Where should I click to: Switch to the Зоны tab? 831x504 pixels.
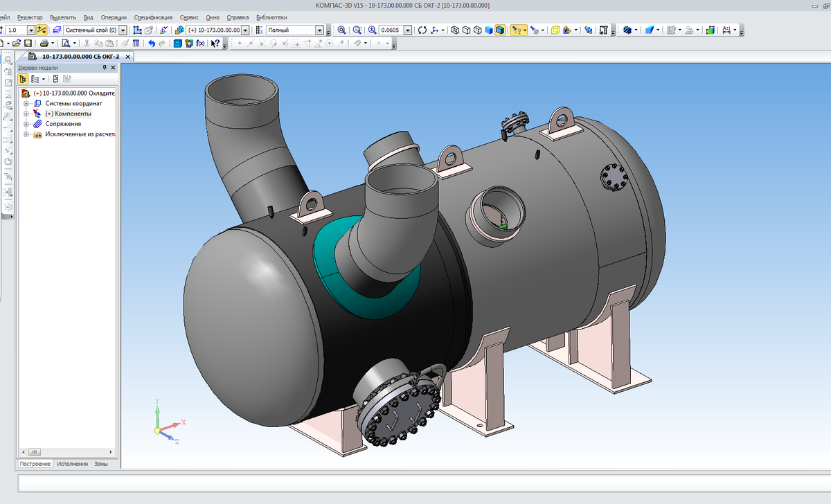(x=101, y=464)
